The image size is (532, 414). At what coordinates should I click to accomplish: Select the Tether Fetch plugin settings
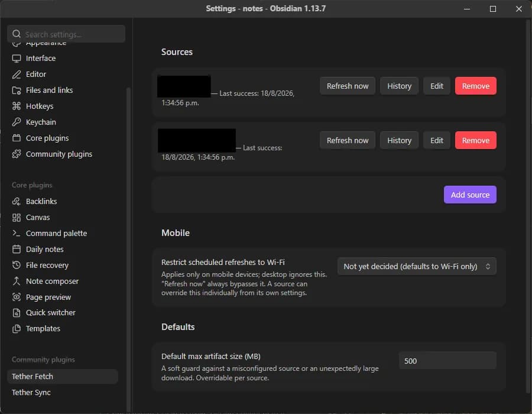coord(63,377)
